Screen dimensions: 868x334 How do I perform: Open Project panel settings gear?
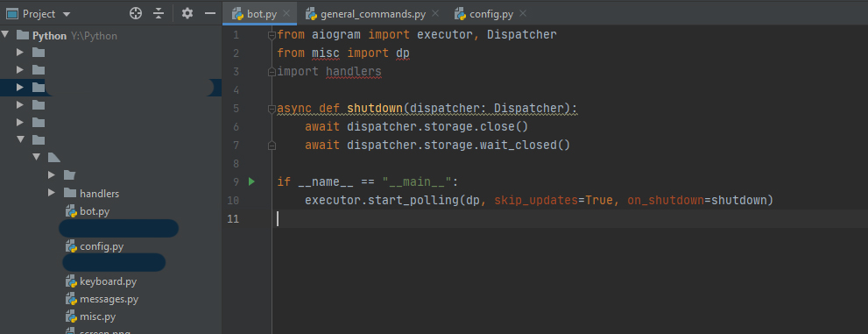pyautogui.click(x=187, y=13)
